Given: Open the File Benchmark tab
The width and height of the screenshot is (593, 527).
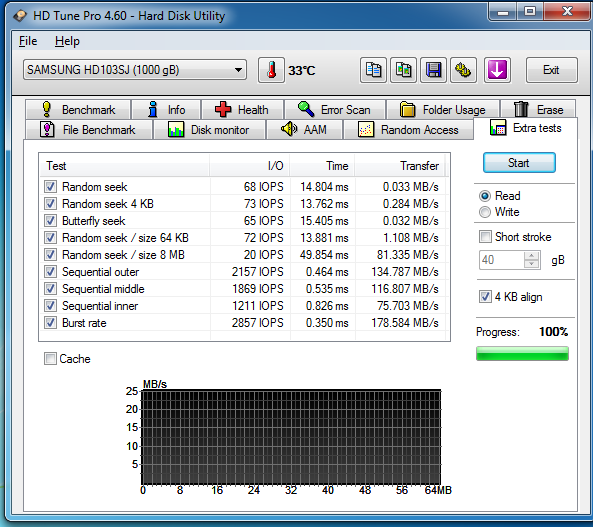Looking at the screenshot, I should (x=88, y=130).
